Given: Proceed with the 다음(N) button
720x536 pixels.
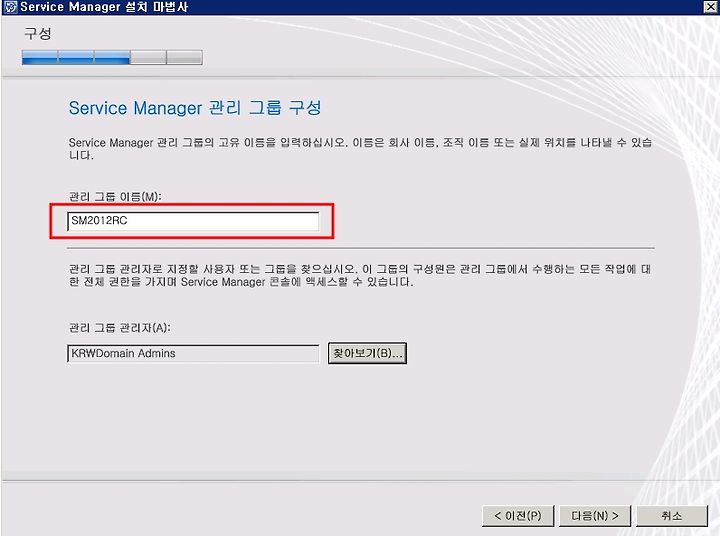Looking at the screenshot, I should pyautogui.click(x=595, y=516).
